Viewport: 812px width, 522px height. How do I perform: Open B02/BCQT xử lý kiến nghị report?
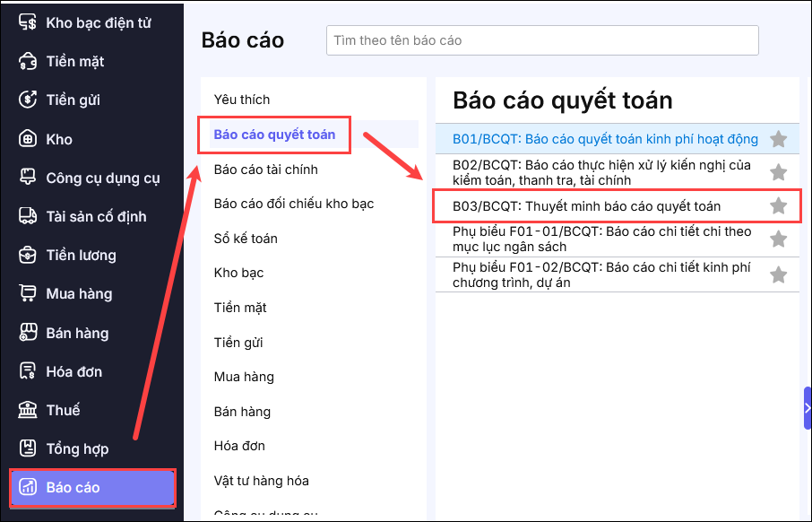[x=601, y=172]
